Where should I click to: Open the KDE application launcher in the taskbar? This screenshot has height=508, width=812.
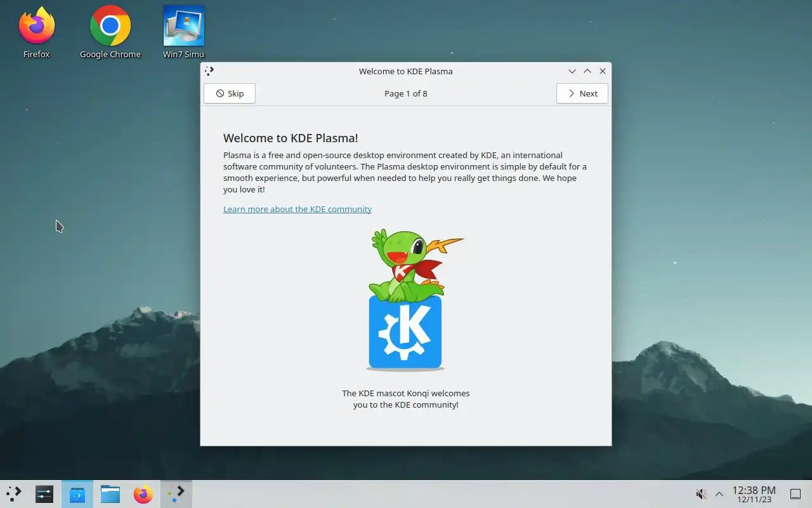point(14,493)
